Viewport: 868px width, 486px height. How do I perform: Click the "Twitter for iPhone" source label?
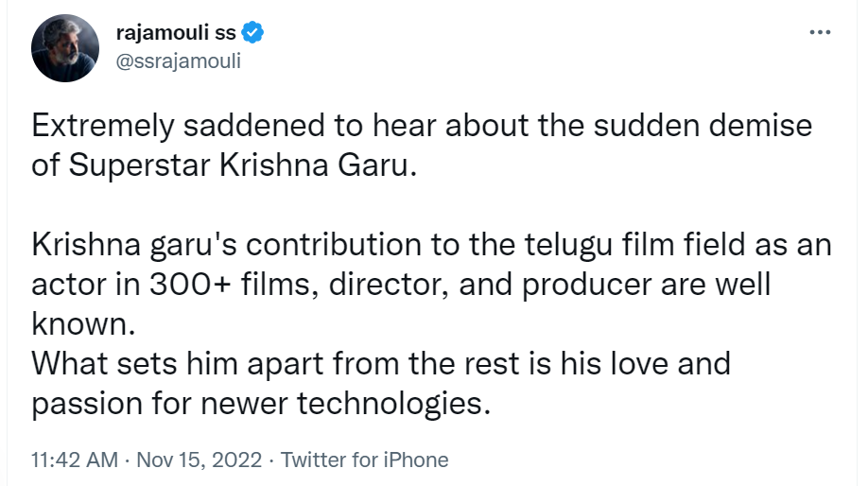(365, 460)
